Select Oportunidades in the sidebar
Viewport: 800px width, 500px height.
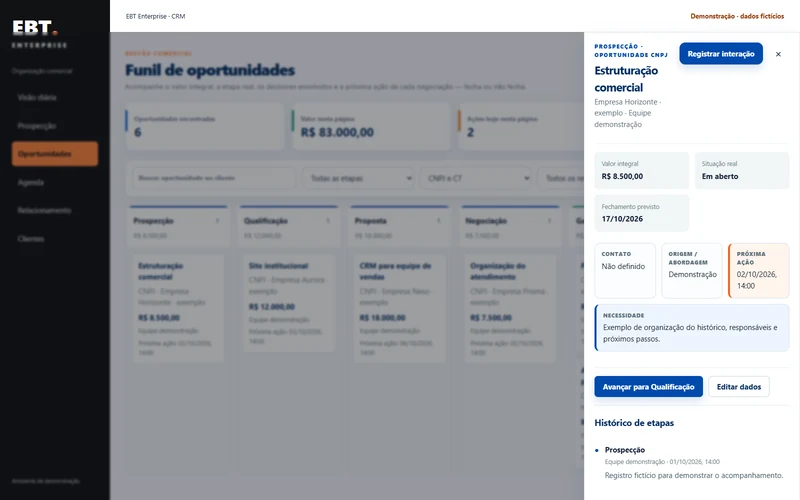[55, 154]
